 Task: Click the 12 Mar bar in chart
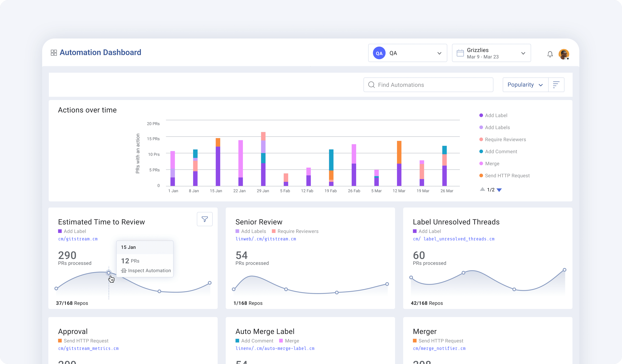tap(399, 163)
